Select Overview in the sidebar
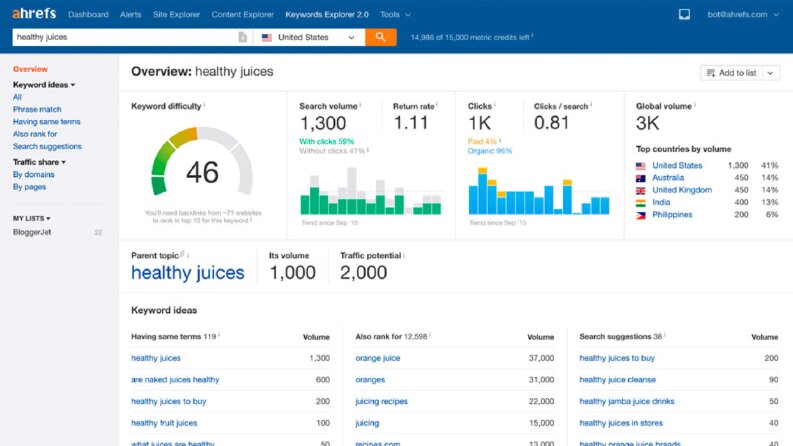The width and height of the screenshot is (793, 446). click(30, 69)
